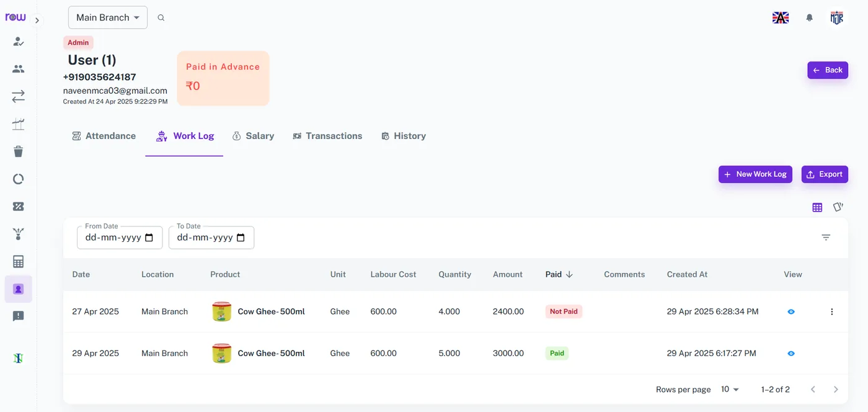Screen dimensions: 868x412
Task: Click the ghee thumbnail in 27 Apr row
Action: 221,311
